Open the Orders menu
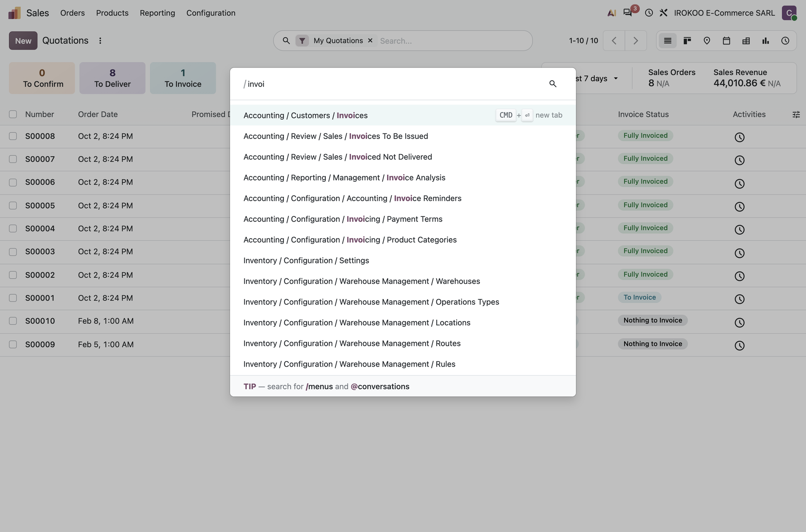Screen dimensions: 806x532 (x=73, y=13)
